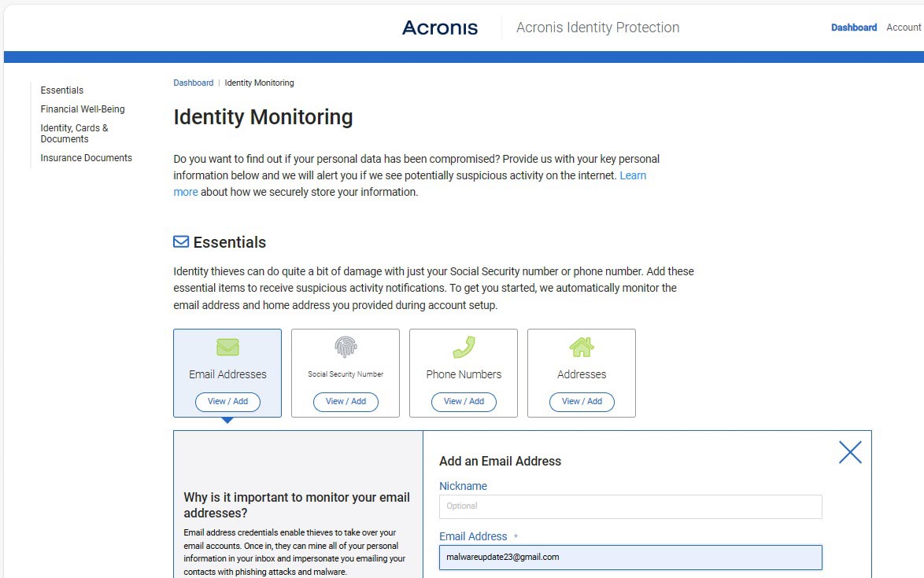The height and width of the screenshot is (578, 924).
Task: Click inside the Nickname input field
Action: pos(630,506)
